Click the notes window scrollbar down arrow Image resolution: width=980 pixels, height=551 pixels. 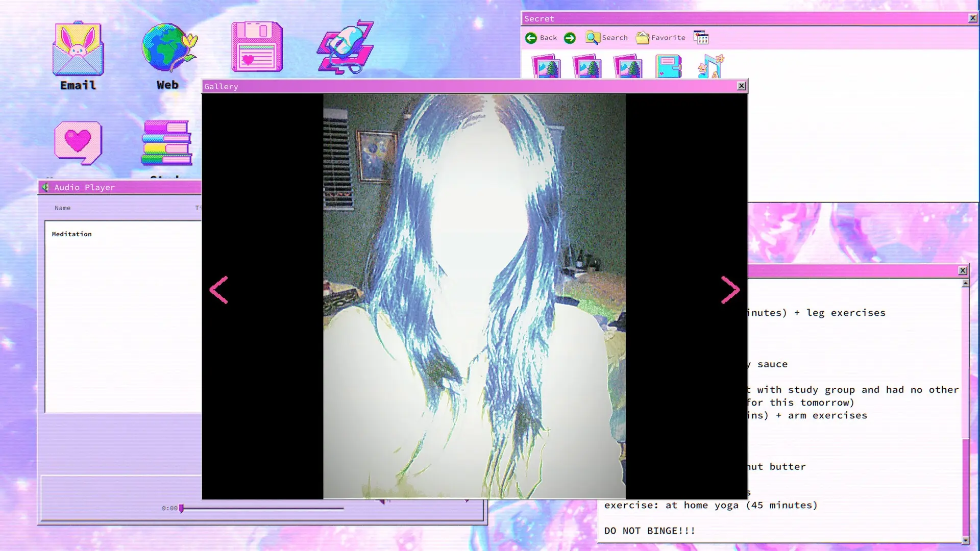click(965, 540)
